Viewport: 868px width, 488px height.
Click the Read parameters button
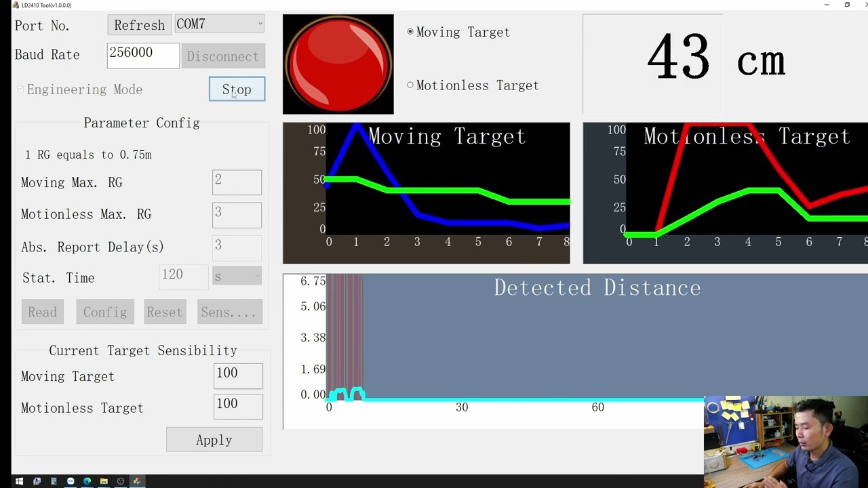tap(42, 312)
